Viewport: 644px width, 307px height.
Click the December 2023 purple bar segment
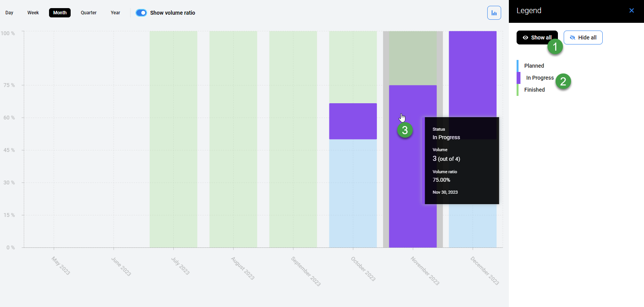point(473,73)
